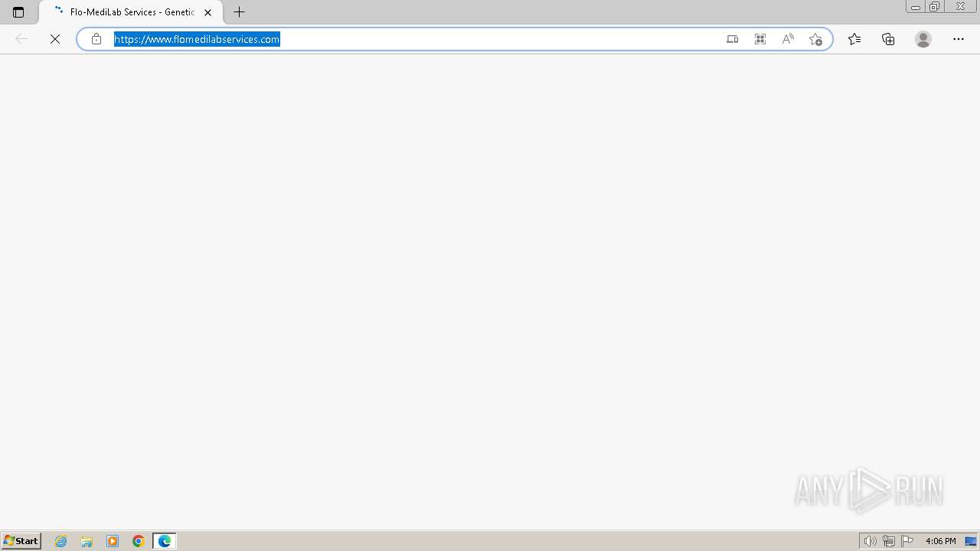Click the Show desktop tray button
Screen dimensions: 980x551
click(971, 541)
